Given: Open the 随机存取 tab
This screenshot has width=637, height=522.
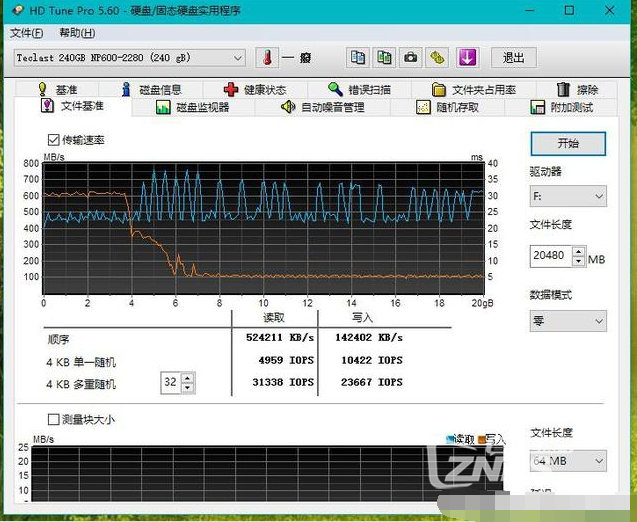Looking at the screenshot, I should [x=448, y=107].
